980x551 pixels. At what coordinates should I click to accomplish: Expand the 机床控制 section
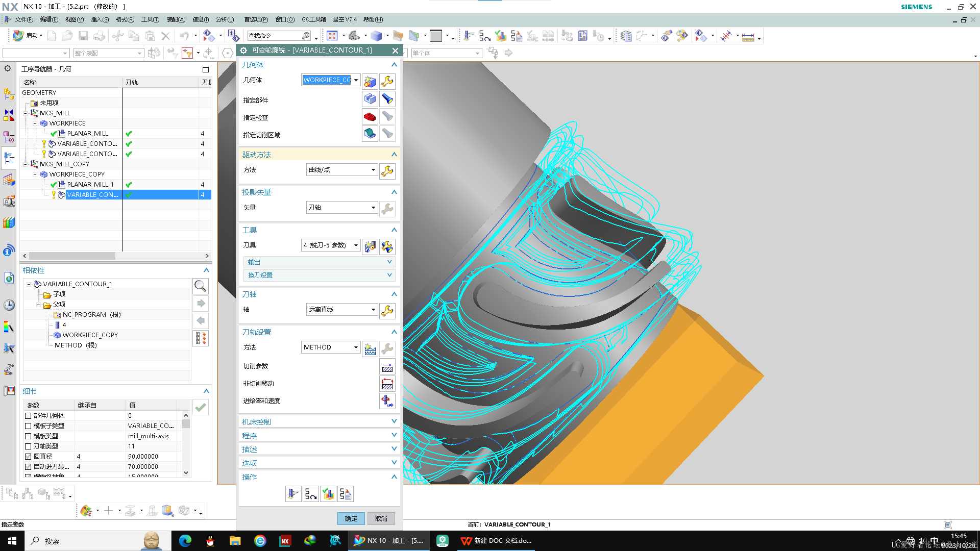pos(319,422)
